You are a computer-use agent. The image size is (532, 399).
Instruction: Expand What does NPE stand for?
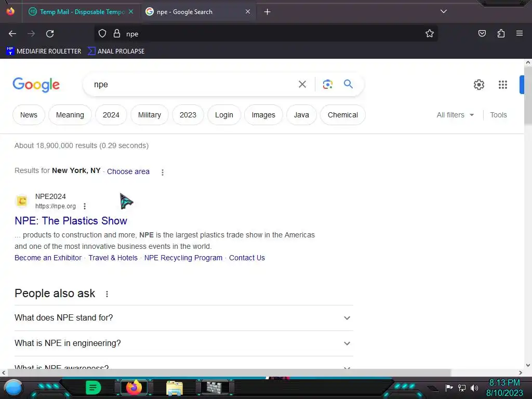183,318
